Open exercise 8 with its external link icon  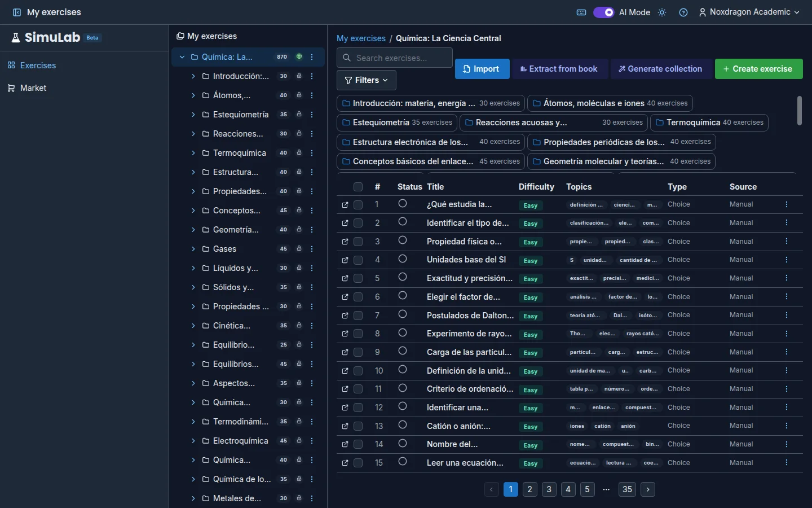(345, 334)
